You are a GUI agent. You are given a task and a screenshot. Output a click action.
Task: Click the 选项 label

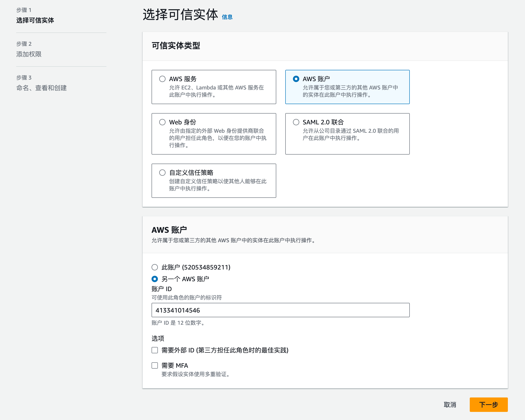point(158,339)
